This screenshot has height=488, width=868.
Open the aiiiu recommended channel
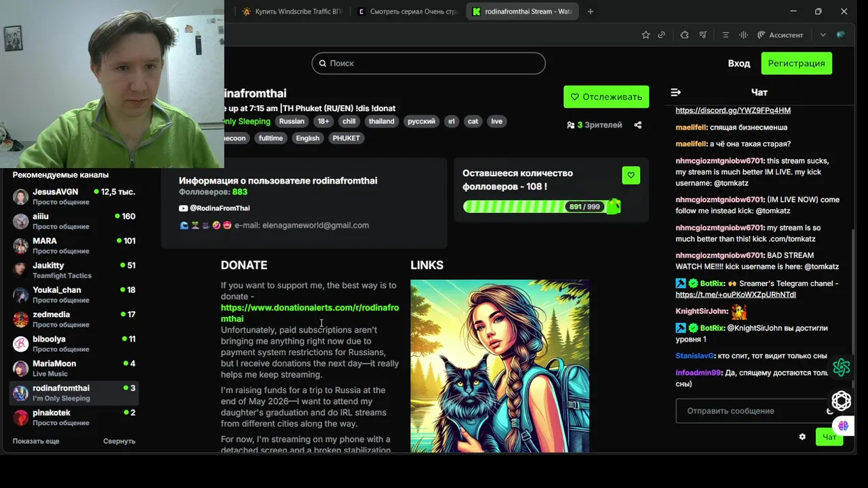coord(74,221)
